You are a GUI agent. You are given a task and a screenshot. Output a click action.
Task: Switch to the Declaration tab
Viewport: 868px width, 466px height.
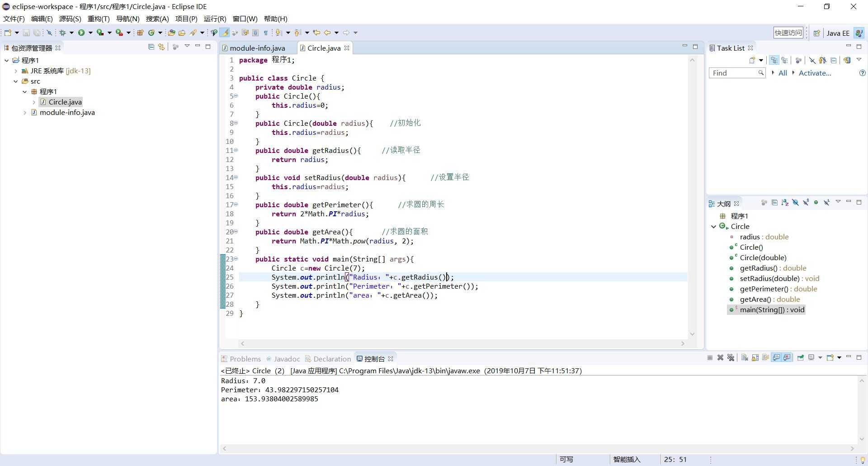click(x=328, y=359)
